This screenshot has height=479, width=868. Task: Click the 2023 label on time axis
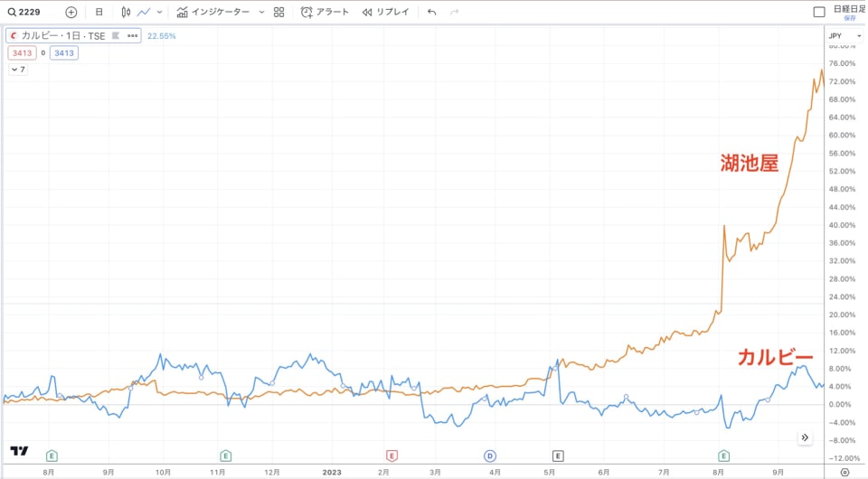pos(332,473)
